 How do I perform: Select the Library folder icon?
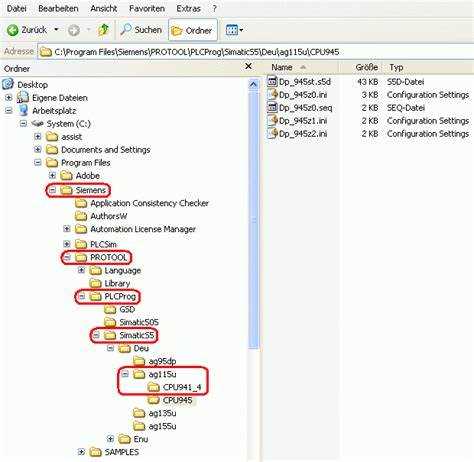point(95,283)
